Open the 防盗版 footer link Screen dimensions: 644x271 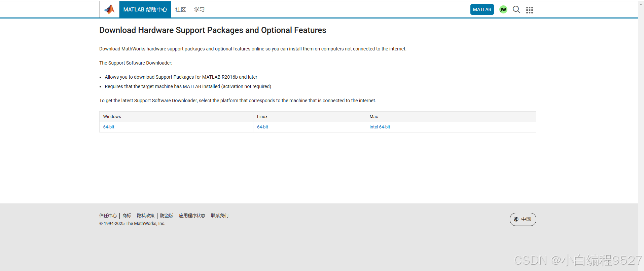coord(167,216)
